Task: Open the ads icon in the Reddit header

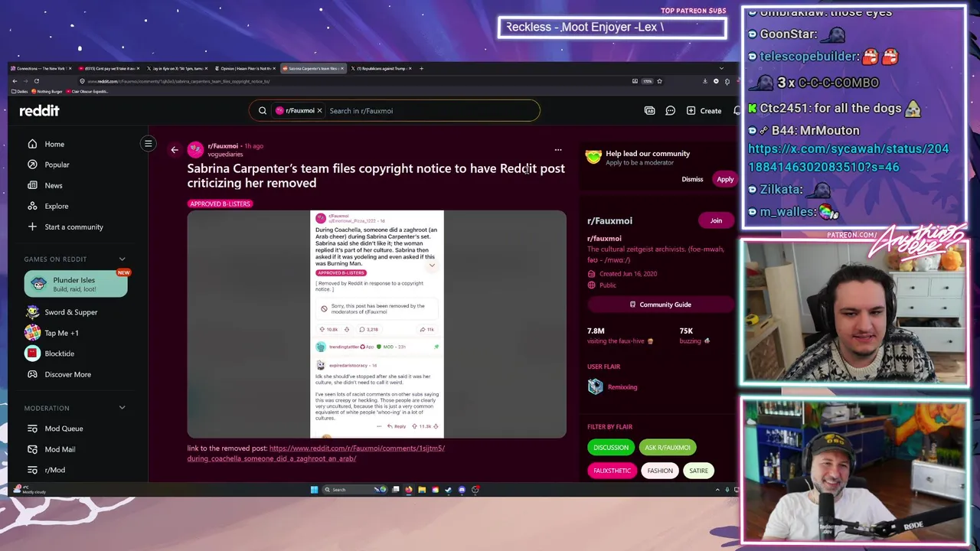Action: (x=650, y=111)
